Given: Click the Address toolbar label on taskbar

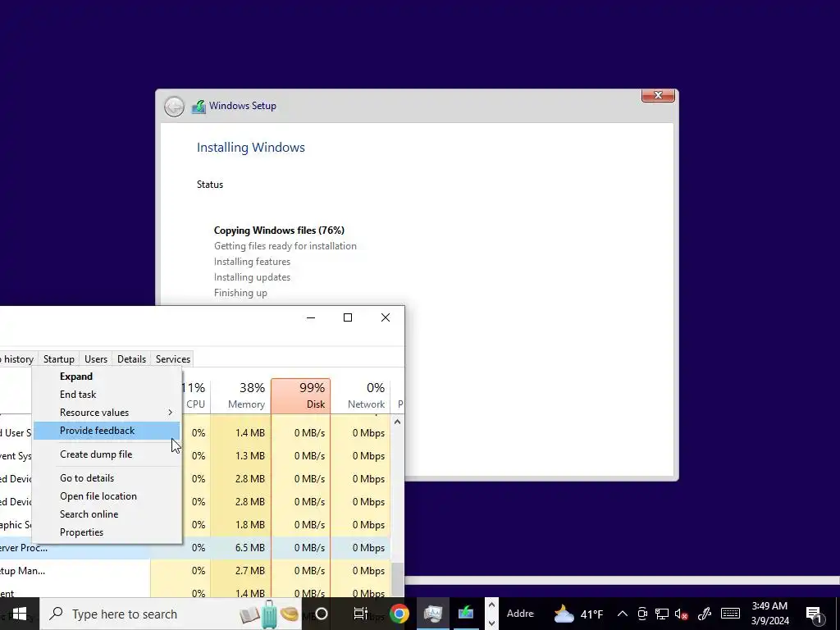Looking at the screenshot, I should tap(519, 614).
